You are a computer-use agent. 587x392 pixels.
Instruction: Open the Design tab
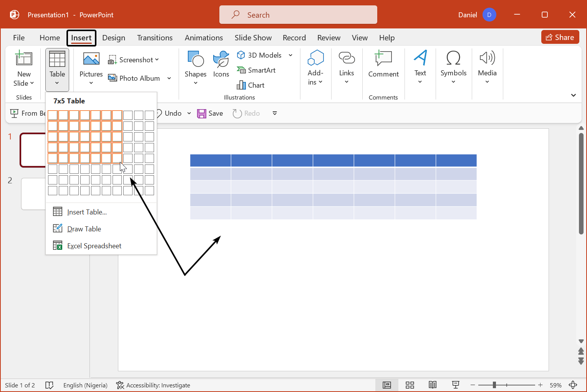[x=114, y=38]
